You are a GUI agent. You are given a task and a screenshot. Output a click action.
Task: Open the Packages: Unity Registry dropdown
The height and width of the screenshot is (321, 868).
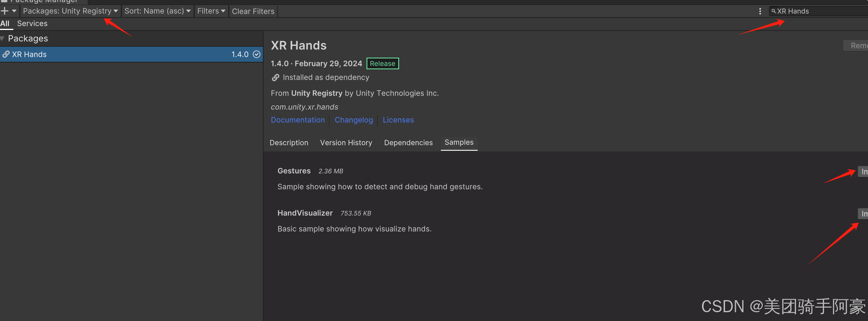click(70, 11)
